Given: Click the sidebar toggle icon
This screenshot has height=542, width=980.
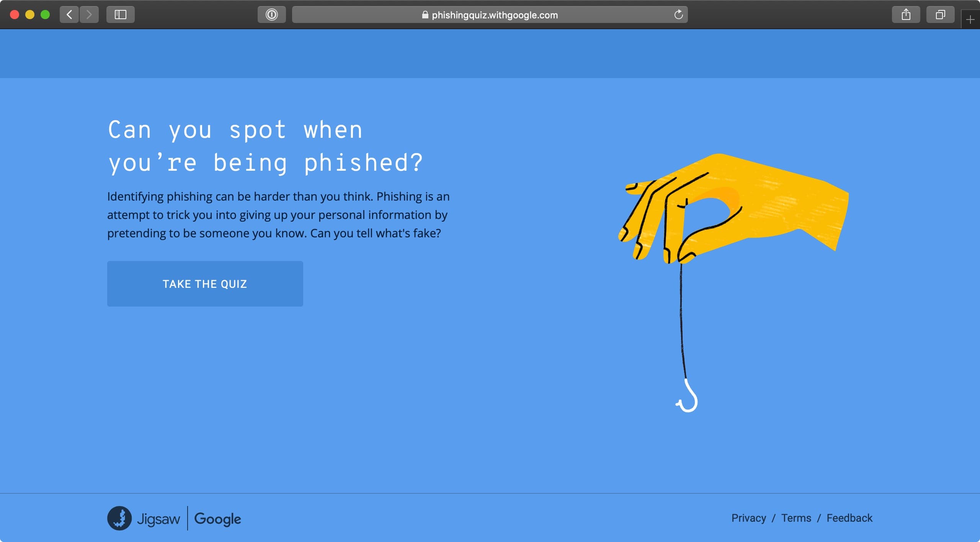Looking at the screenshot, I should coord(120,14).
